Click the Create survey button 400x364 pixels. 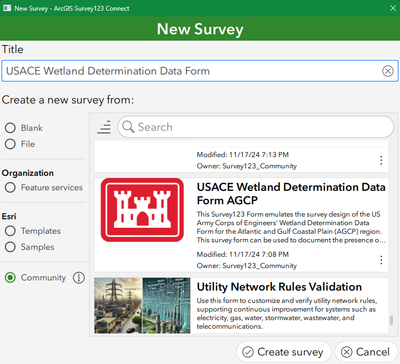pos(283,352)
